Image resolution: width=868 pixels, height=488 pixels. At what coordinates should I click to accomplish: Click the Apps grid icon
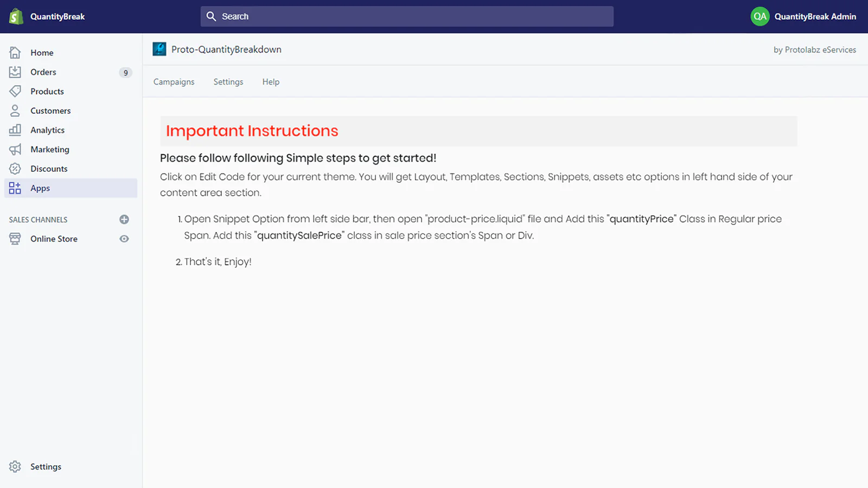15,188
